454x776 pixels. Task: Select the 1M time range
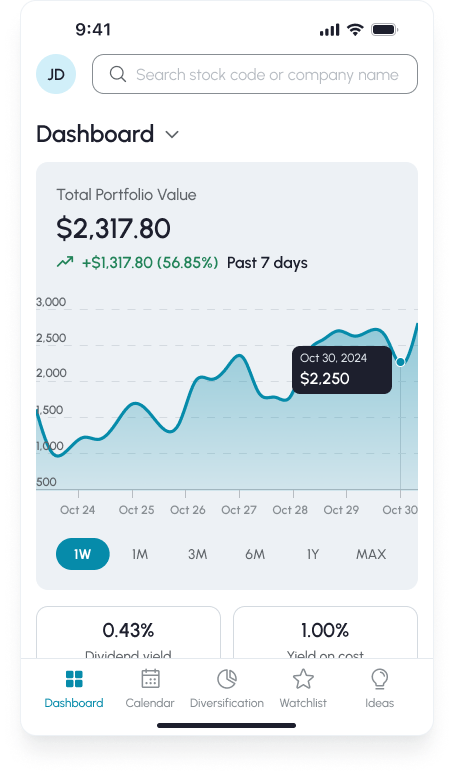pos(140,554)
